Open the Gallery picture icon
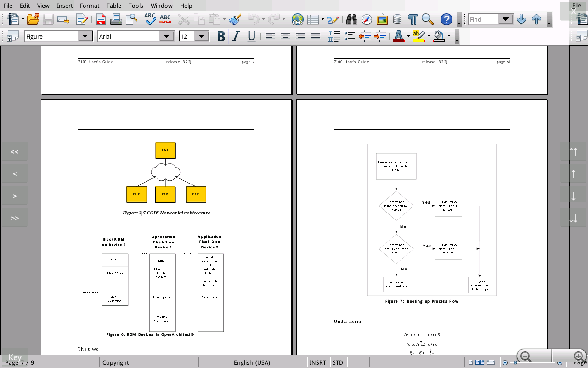Screen dimensions: 588x368 point(382,19)
